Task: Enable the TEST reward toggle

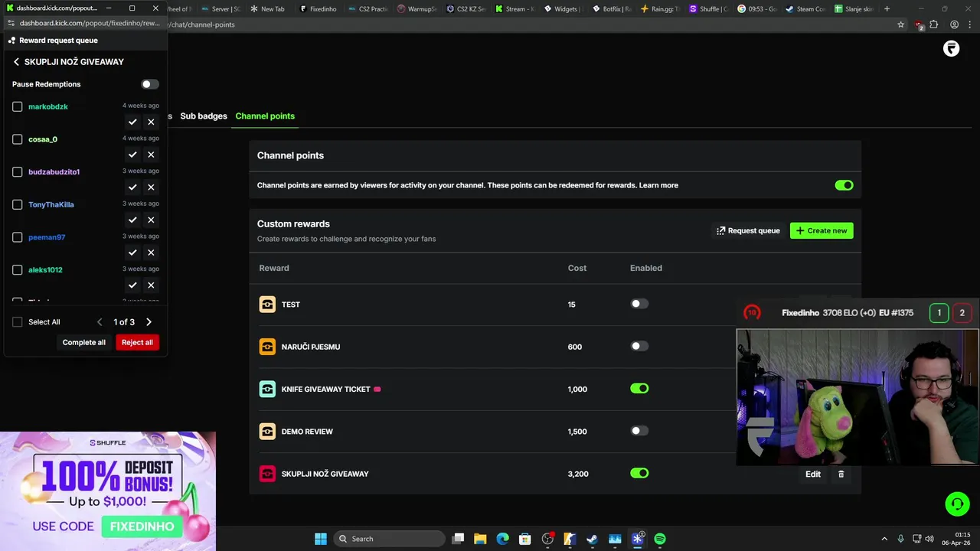Action: [639, 304]
